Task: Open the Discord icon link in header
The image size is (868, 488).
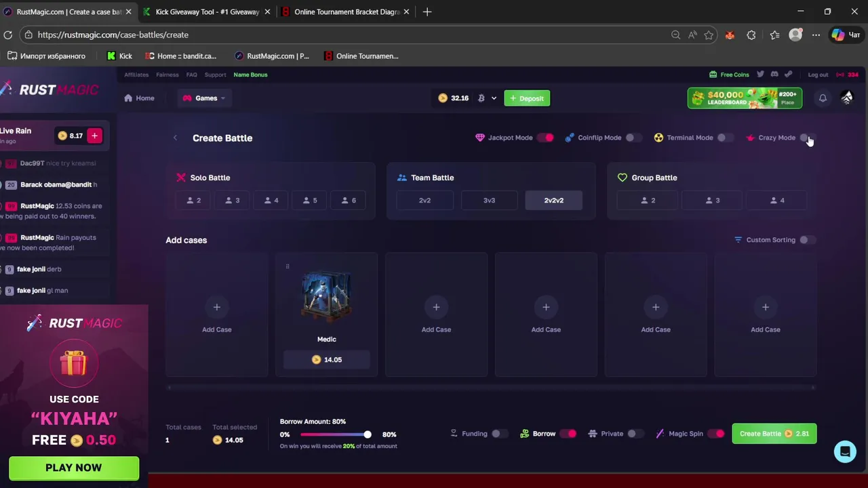Action: click(x=774, y=75)
